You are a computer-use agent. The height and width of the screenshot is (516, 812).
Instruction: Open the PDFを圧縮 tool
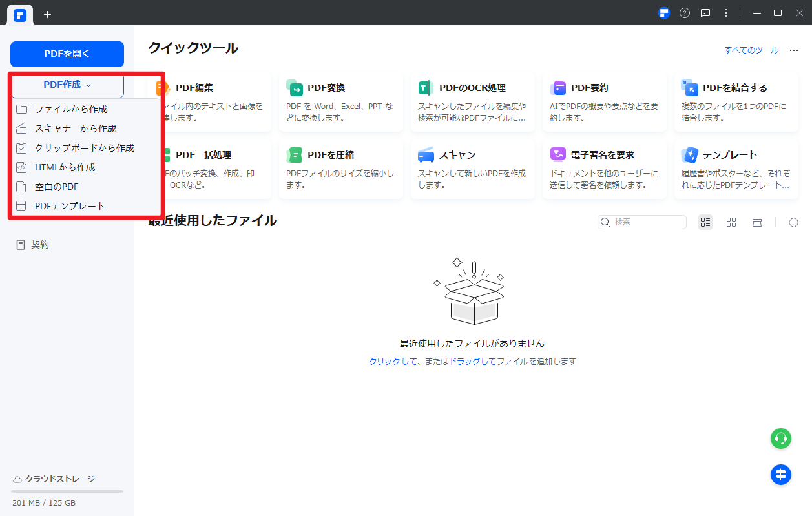pos(341,169)
